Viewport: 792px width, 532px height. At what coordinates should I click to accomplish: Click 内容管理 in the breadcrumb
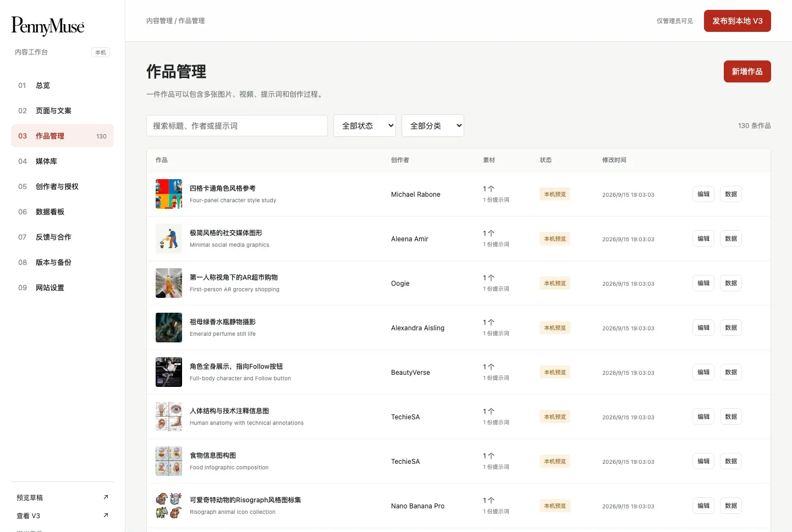coord(159,21)
